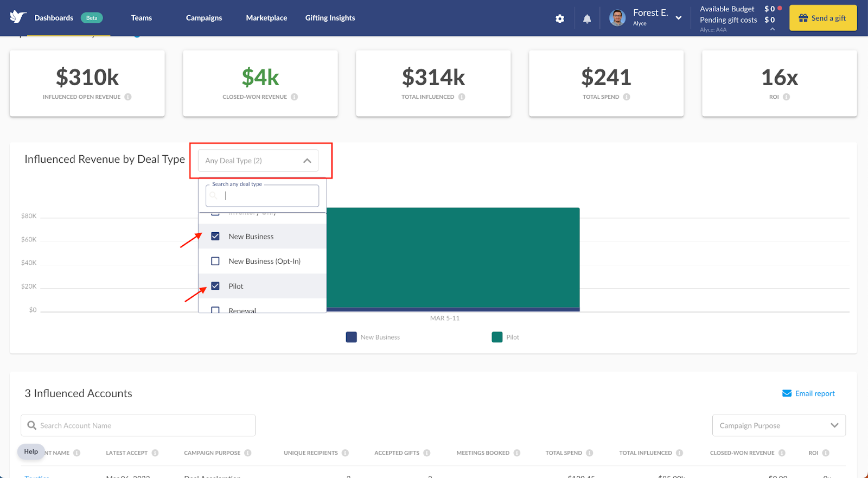Image resolution: width=868 pixels, height=478 pixels.
Task: Show info for Meetings Booked column
Action: pos(517,453)
